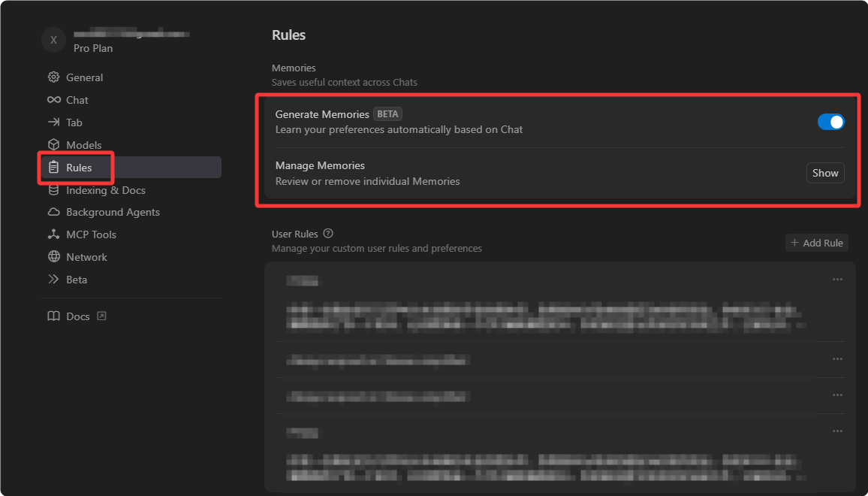The width and height of the screenshot is (868, 496).
Task: Open options menu for second user rule
Action: tap(837, 359)
